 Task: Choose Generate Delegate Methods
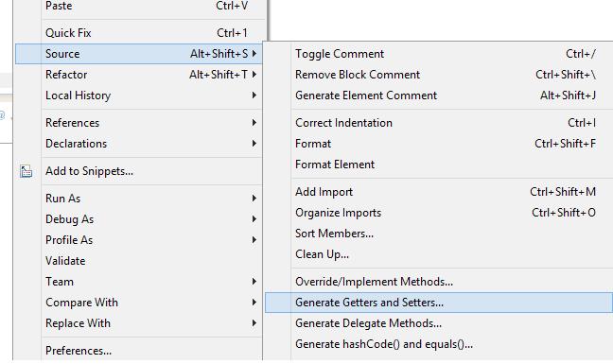point(439,323)
